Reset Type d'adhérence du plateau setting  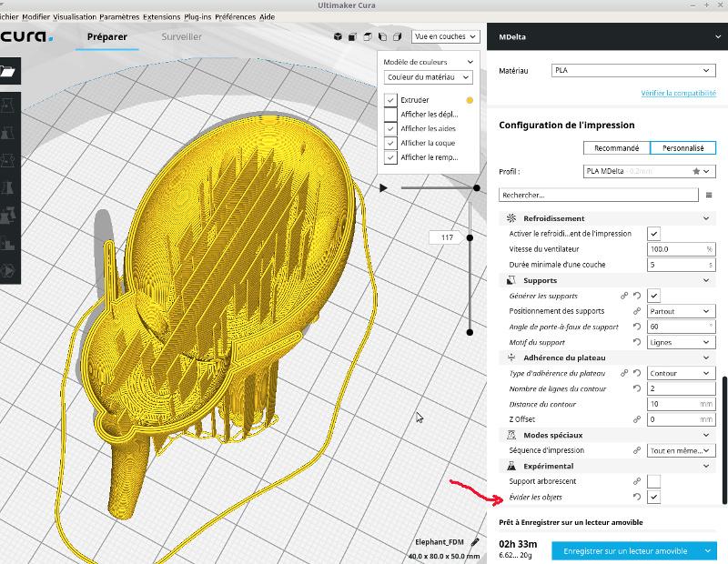[x=637, y=373]
